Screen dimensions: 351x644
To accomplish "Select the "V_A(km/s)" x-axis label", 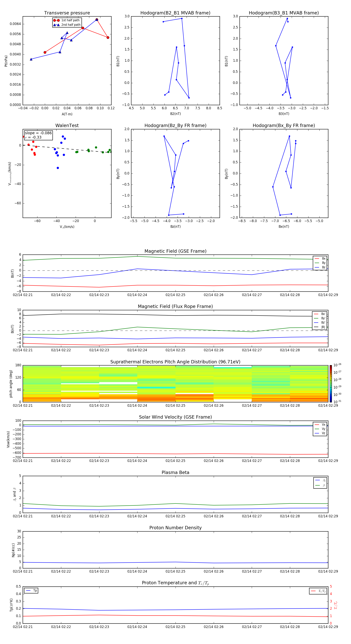I will pos(67,227).
